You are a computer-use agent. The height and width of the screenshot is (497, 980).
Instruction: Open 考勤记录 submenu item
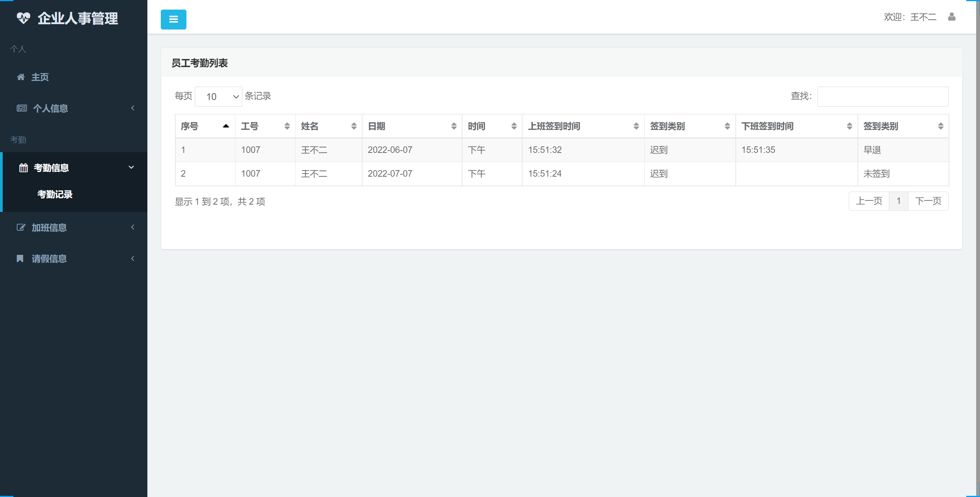tap(55, 194)
